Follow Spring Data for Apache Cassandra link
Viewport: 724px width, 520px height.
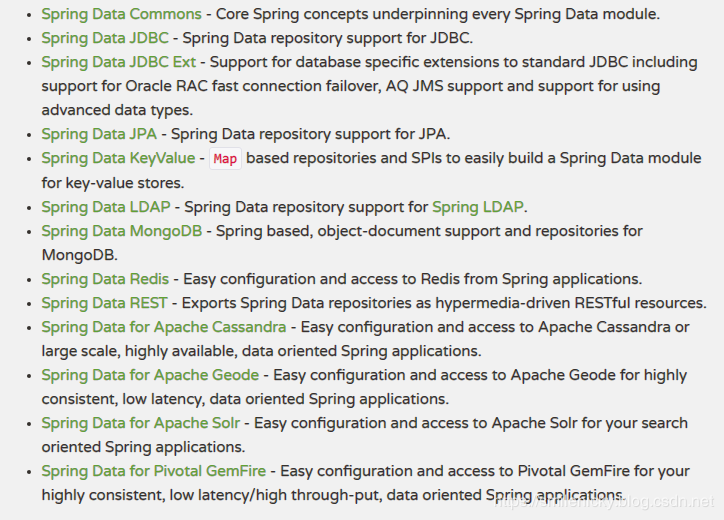164,327
